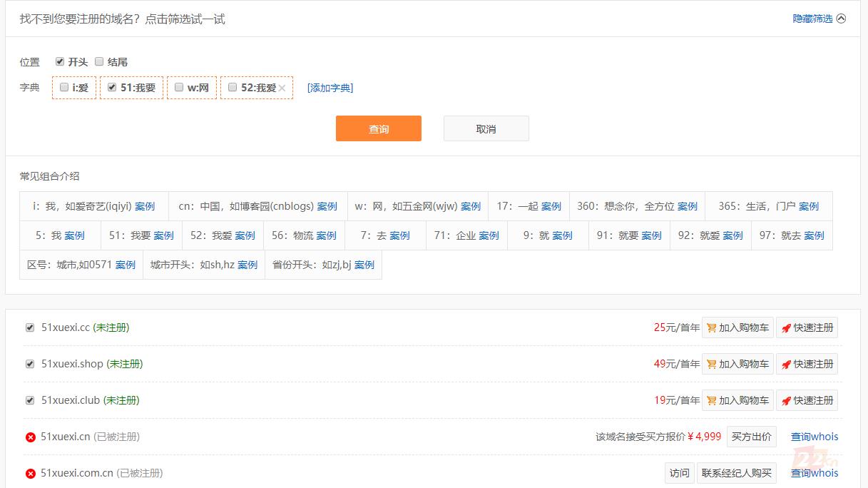The height and width of the screenshot is (488, 868).
Task: Uncheck the 51xuexi.shop domain checkbox
Action: (30, 364)
